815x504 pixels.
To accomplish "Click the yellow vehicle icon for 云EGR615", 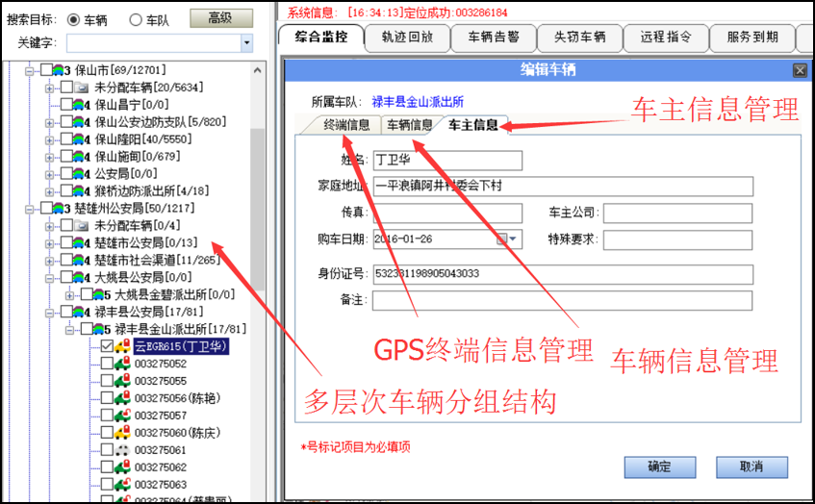I will coord(123,346).
